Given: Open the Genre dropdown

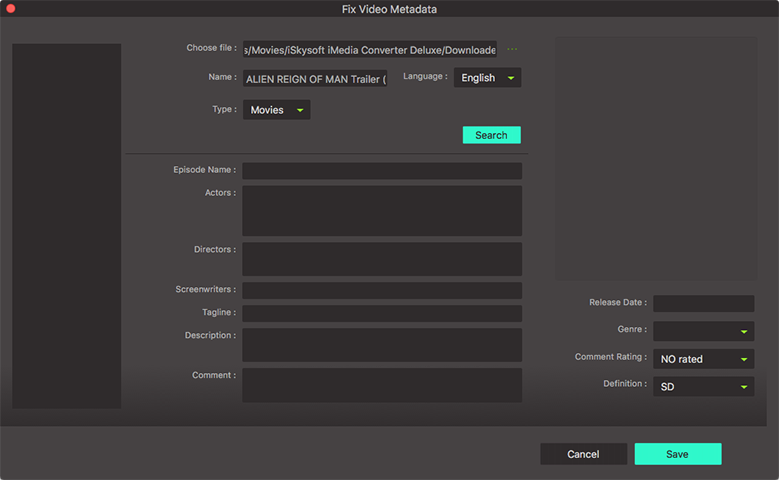Looking at the screenshot, I should (703, 331).
